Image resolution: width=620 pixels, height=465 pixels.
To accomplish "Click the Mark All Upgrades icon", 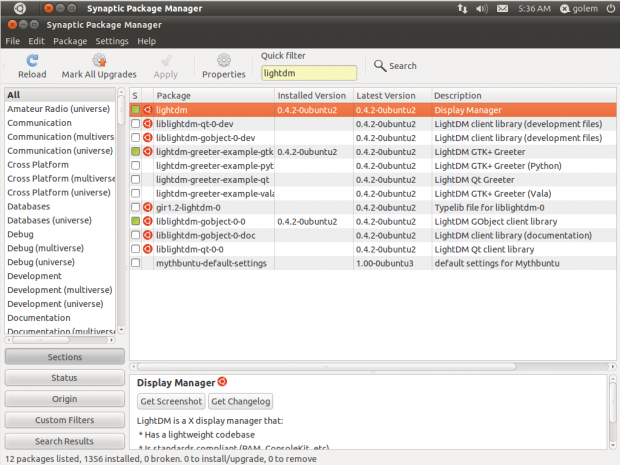I will 99,61.
